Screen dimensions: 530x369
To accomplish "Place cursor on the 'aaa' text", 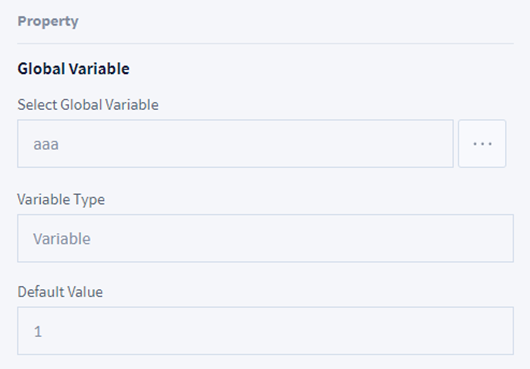I will click(46, 145).
